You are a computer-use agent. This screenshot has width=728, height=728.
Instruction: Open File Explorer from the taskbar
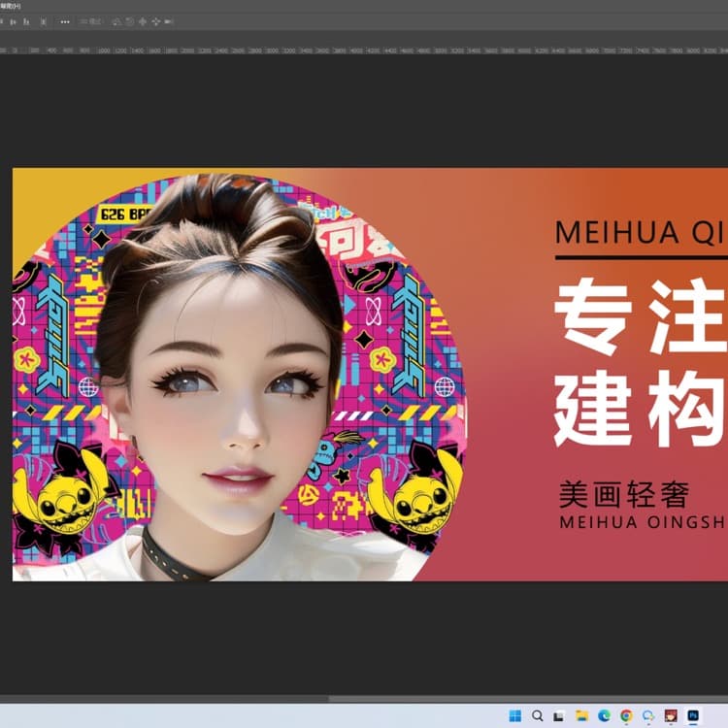(x=581, y=715)
